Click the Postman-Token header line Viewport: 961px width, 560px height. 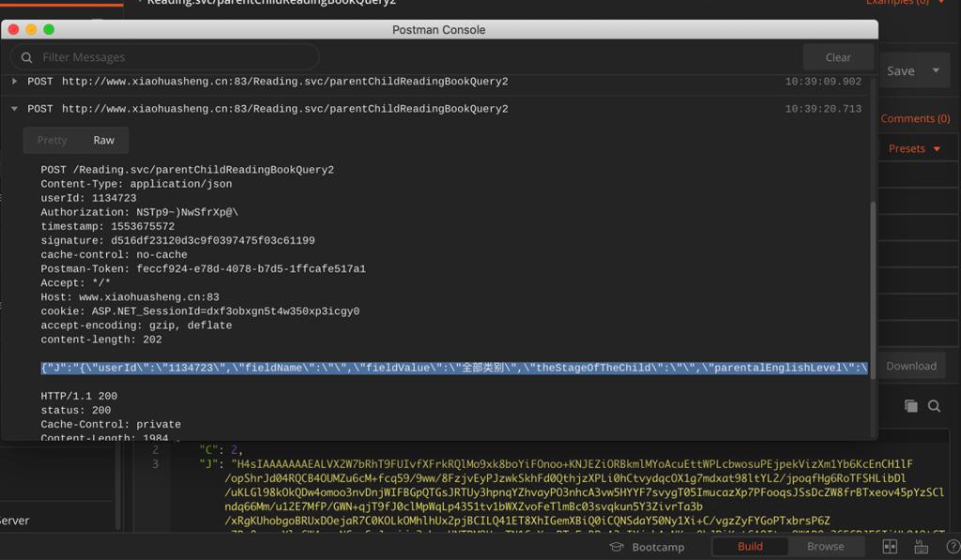pos(203,268)
